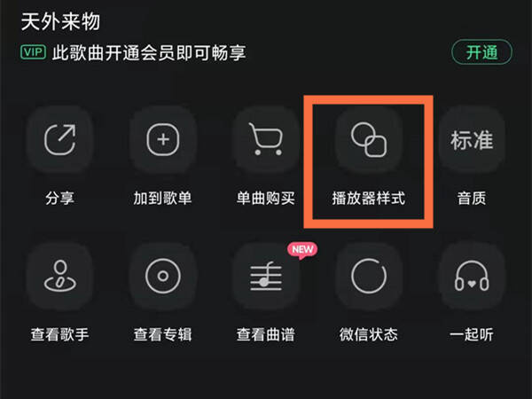Tap the 分享 share icon
532x399 pixels.
(x=60, y=139)
